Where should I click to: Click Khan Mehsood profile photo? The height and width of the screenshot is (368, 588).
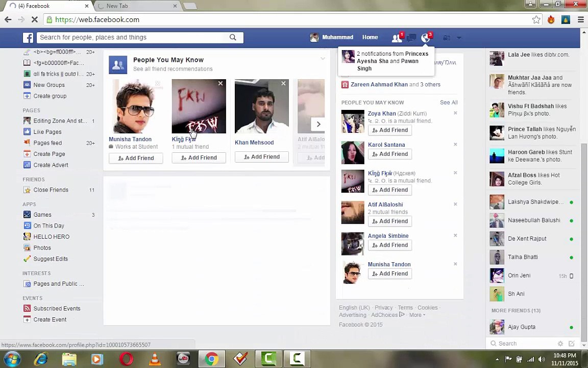pos(262,106)
